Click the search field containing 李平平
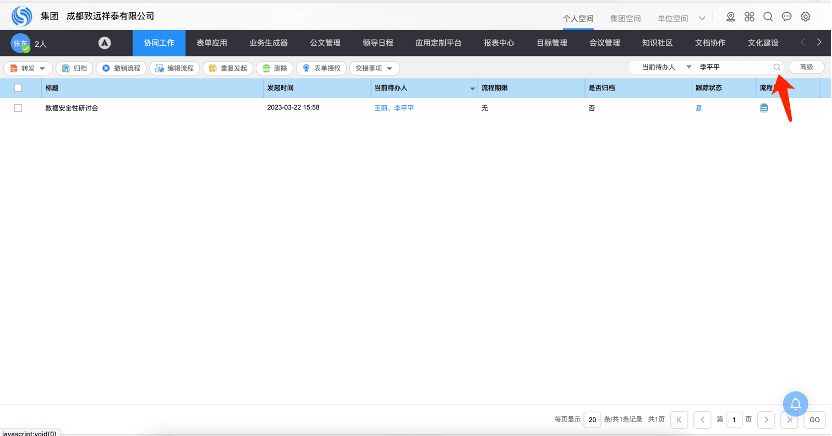The width and height of the screenshot is (832, 436). 735,67
